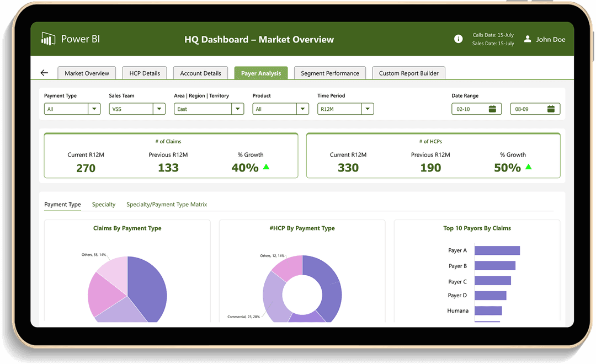Click green growth triangle beside 50%
This screenshot has width=596, height=364.
click(529, 167)
